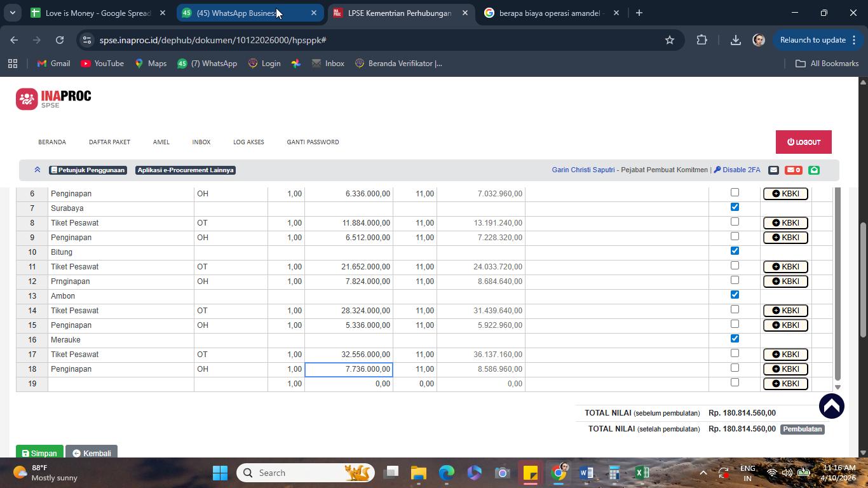The height and width of the screenshot is (488, 868).
Task: Click the browser address bar URL
Action: click(213, 40)
